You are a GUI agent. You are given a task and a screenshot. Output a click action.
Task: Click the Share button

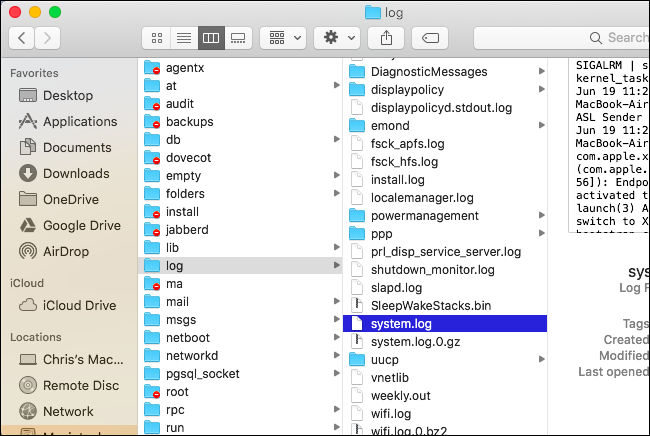pos(386,38)
